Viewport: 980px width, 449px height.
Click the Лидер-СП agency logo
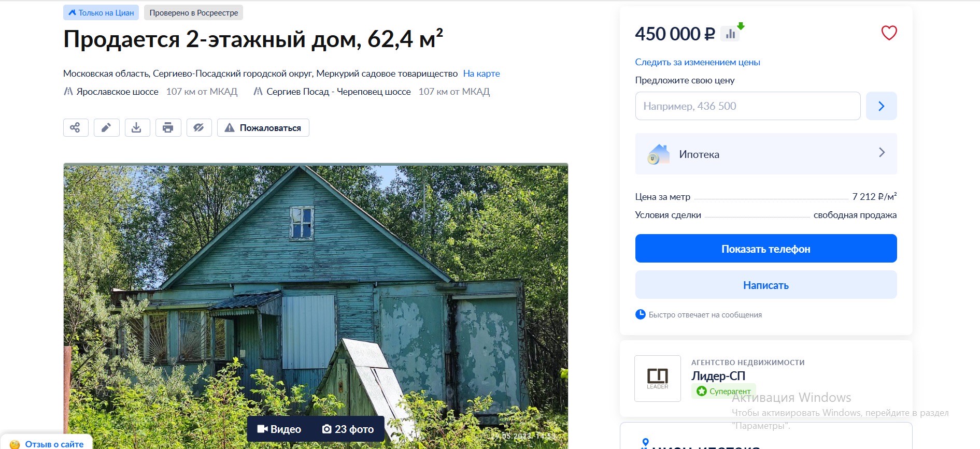pos(658,379)
